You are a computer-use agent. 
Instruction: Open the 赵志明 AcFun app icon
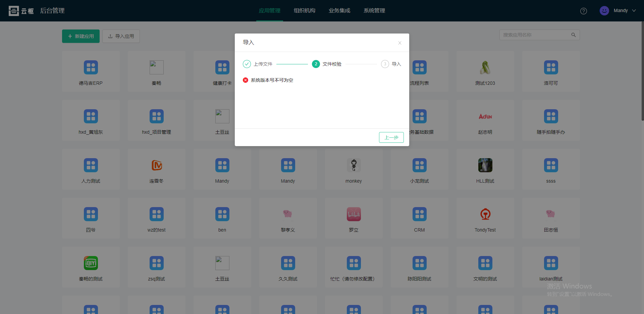485,116
